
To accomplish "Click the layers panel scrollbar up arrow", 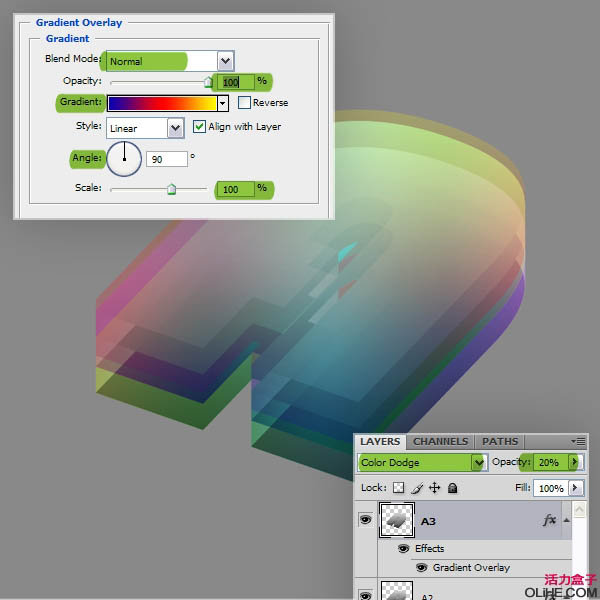I will 579,509.
